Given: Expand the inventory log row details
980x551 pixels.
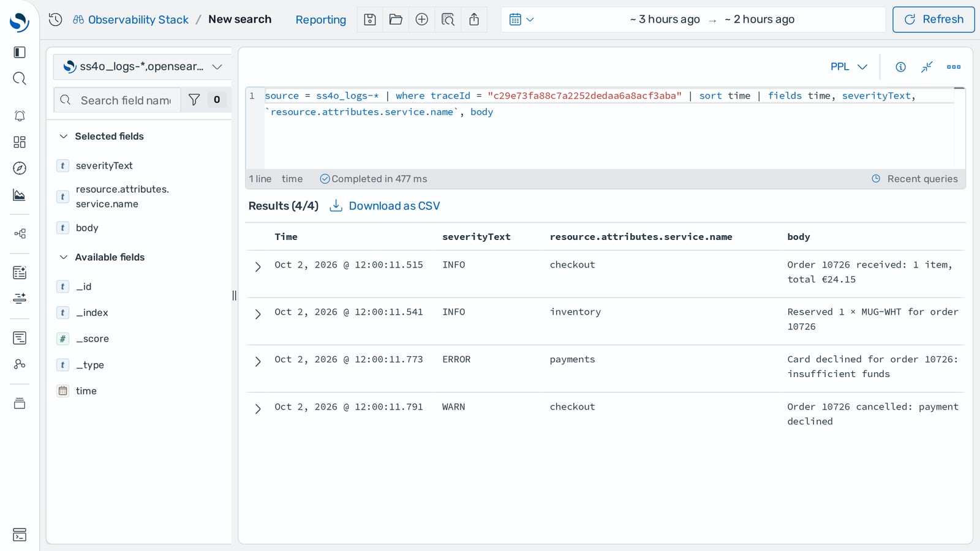Looking at the screenshot, I should pos(258,314).
